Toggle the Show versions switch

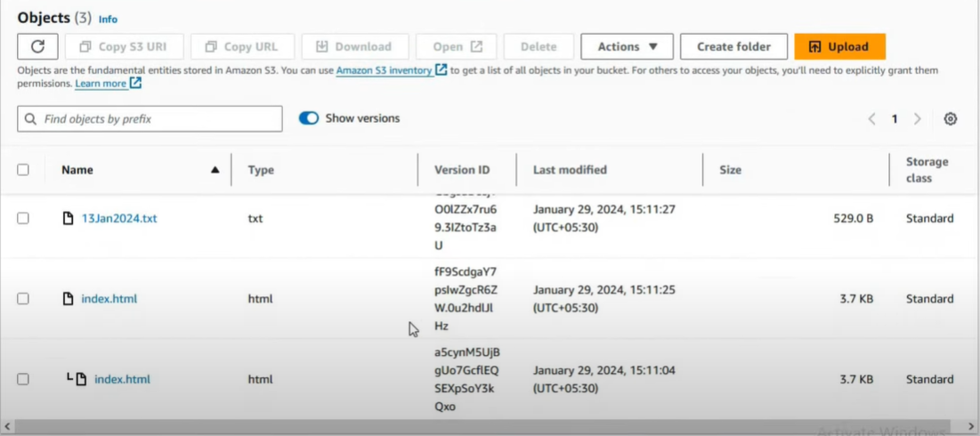click(x=309, y=118)
